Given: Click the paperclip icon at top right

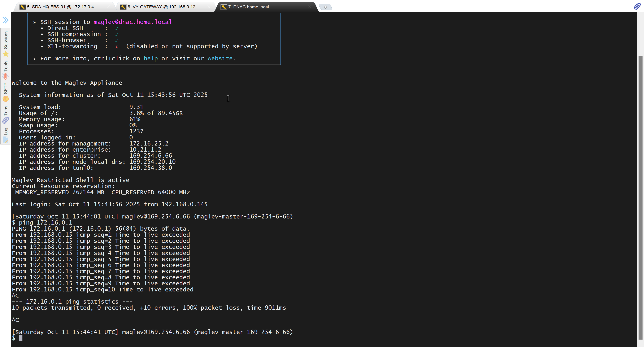Looking at the screenshot, I should click(x=637, y=6).
